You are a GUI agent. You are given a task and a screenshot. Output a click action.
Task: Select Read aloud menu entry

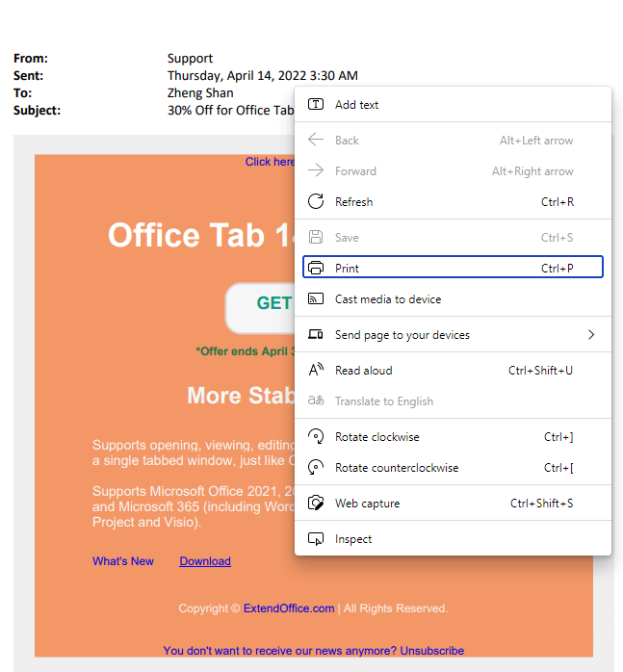[x=453, y=370]
